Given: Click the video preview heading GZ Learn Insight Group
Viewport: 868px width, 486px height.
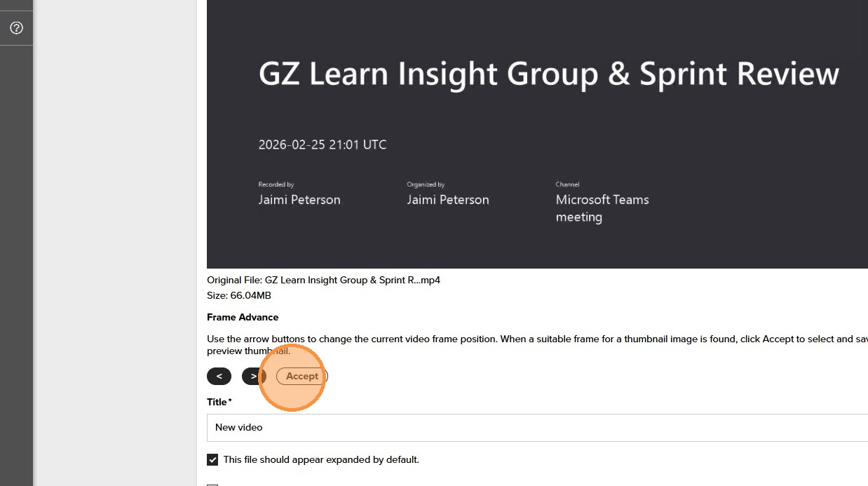Looking at the screenshot, I should pyautogui.click(x=548, y=74).
